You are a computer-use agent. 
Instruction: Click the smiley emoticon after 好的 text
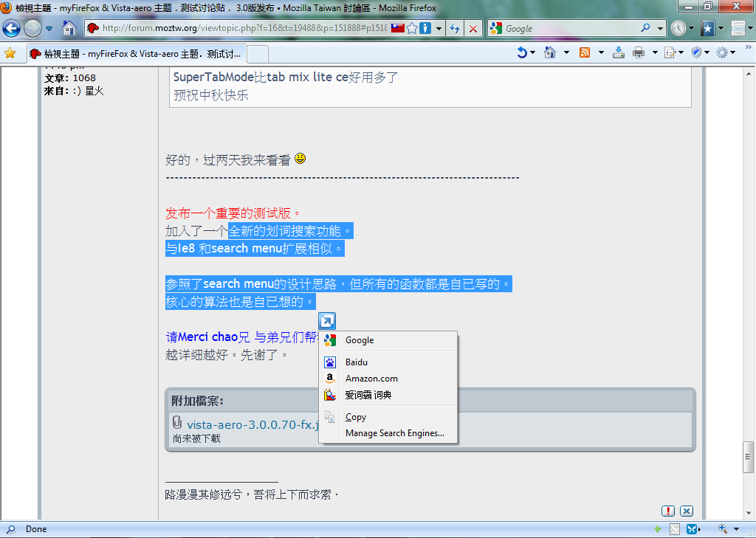click(300, 158)
